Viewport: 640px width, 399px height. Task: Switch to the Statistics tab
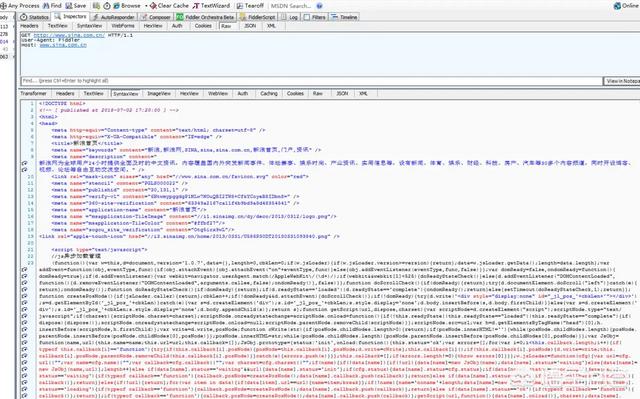[x=35, y=17]
